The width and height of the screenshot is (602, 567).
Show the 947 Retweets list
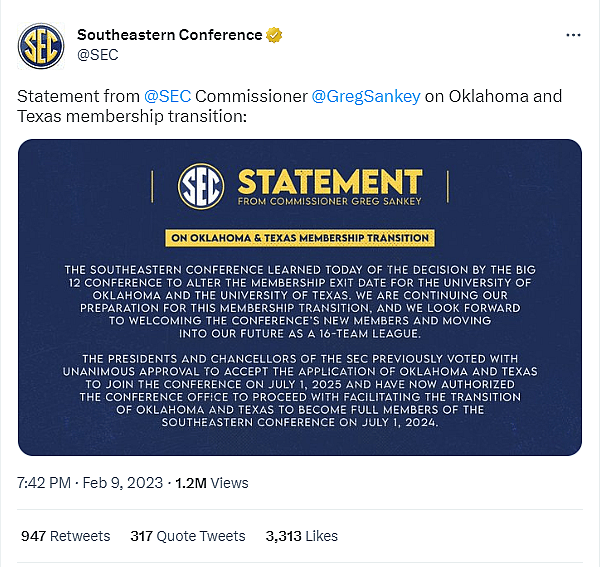pos(65,536)
